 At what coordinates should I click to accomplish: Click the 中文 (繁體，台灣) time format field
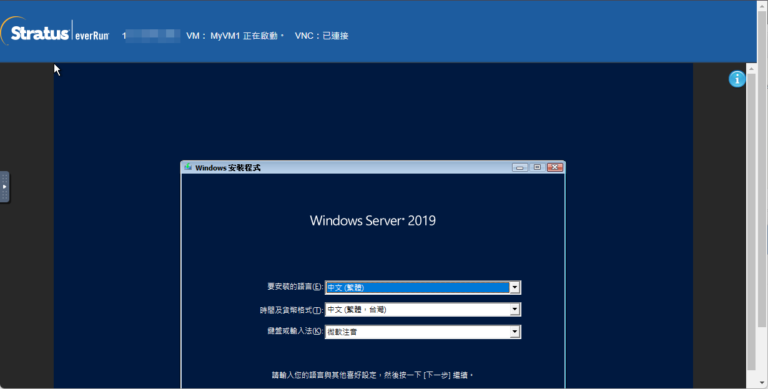coord(417,309)
